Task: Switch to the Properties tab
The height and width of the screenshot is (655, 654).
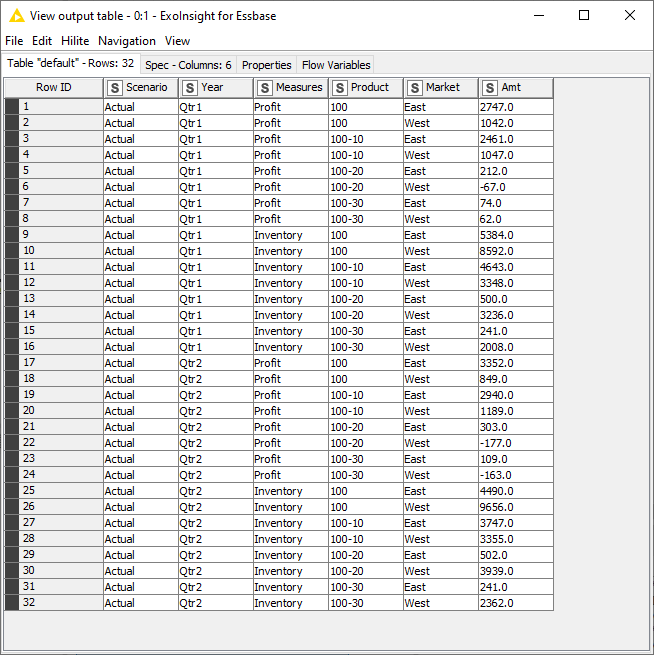Action: coord(266,65)
